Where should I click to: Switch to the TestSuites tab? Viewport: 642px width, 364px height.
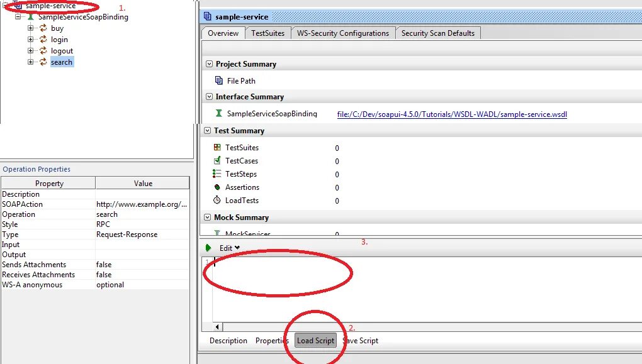pyautogui.click(x=267, y=33)
